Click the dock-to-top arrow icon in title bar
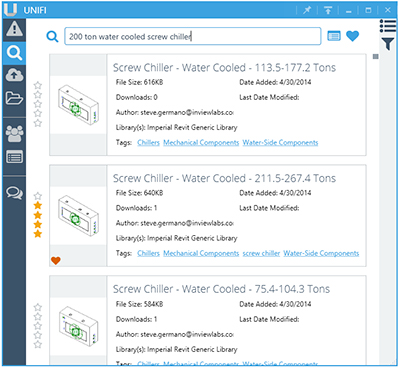400x368 pixels. point(328,10)
